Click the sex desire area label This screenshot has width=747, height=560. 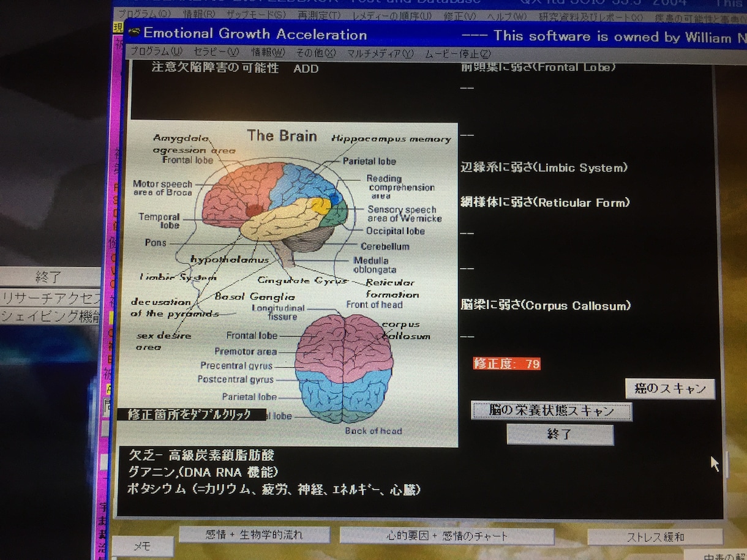click(163, 342)
